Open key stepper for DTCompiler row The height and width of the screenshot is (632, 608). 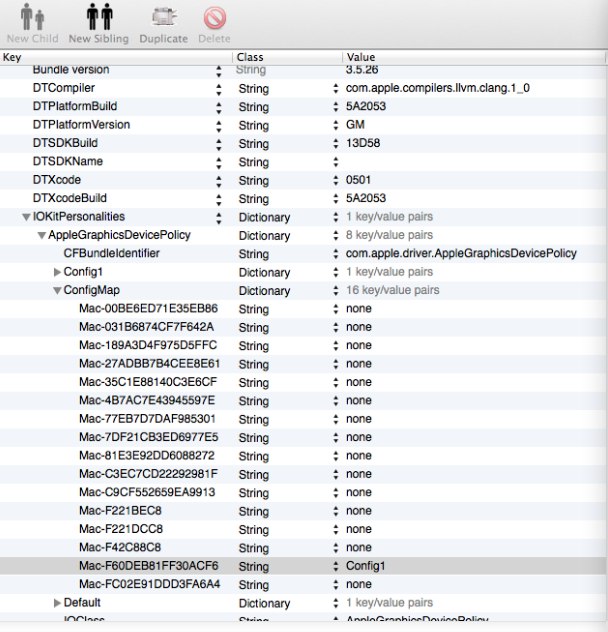[x=219, y=89]
